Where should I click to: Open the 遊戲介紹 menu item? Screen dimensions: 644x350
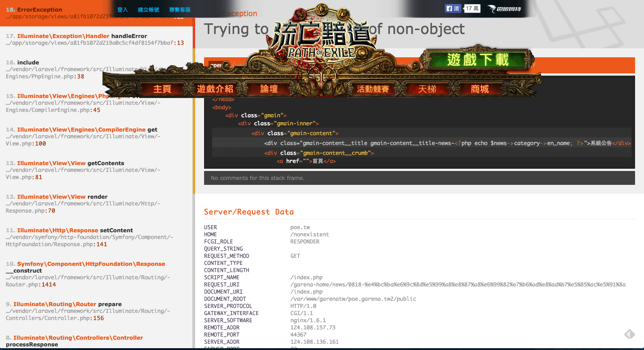[215, 89]
